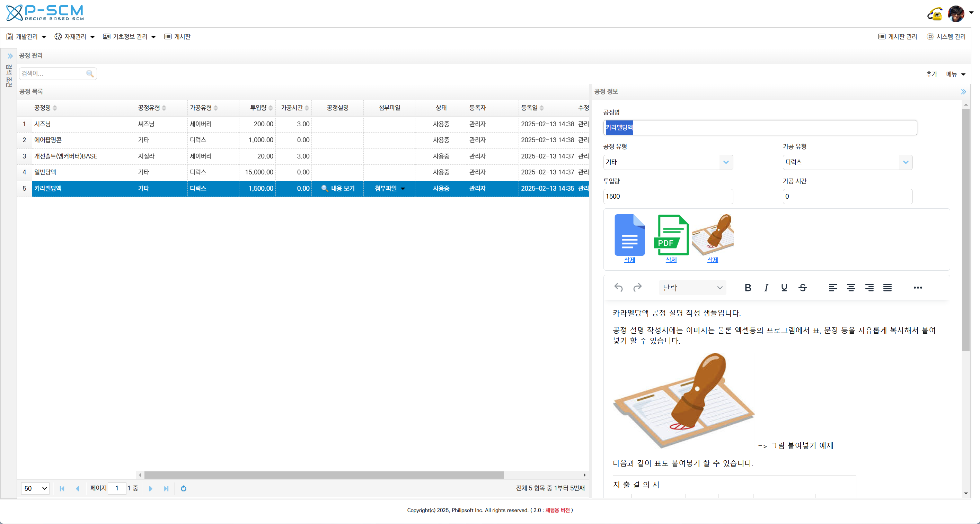Delete the PDF attachment
This screenshot has width=980, height=524.
point(671,260)
